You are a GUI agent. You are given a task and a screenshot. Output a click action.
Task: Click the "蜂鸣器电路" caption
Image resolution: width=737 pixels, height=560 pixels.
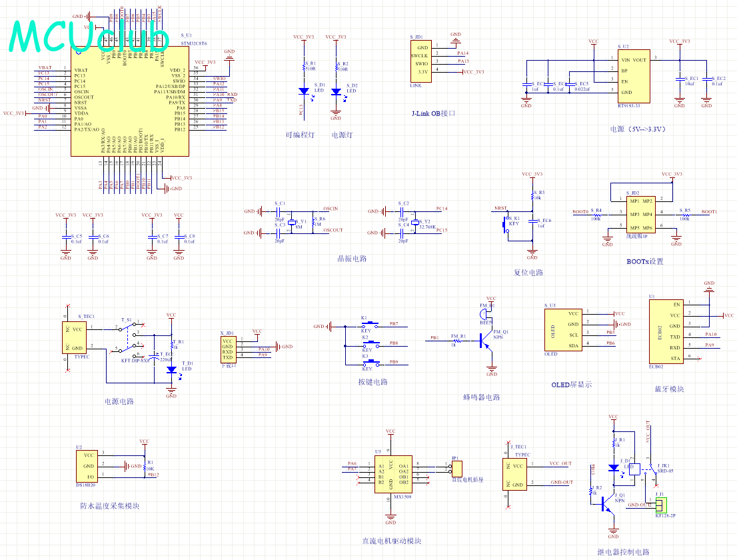(481, 397)
